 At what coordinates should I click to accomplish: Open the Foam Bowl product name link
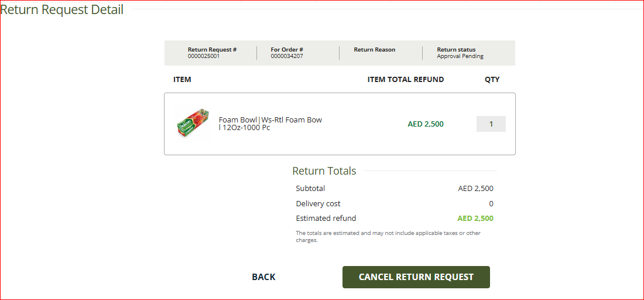pyautogui.click(x=270, y=124)
